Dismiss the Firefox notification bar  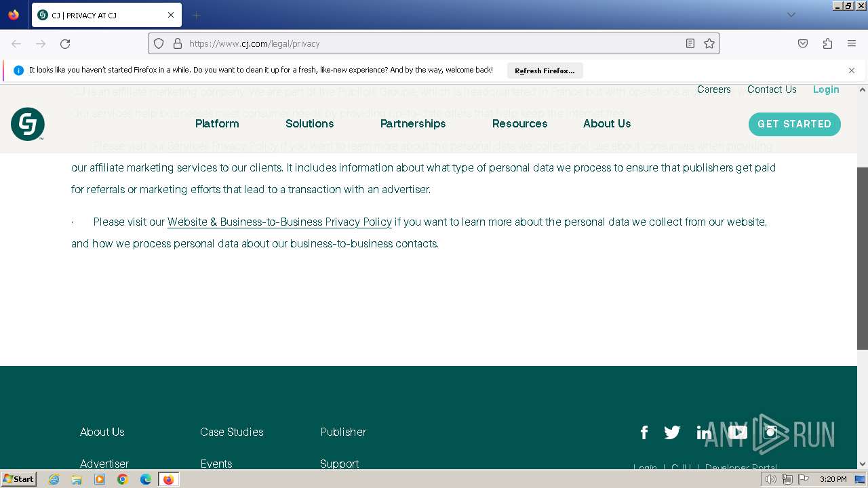852,70
